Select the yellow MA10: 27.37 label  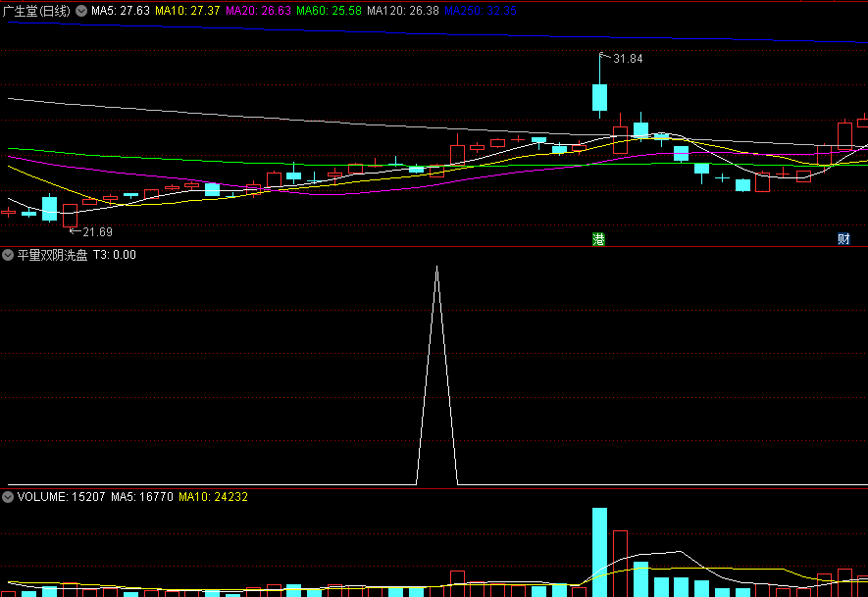[x=187, y=11]
